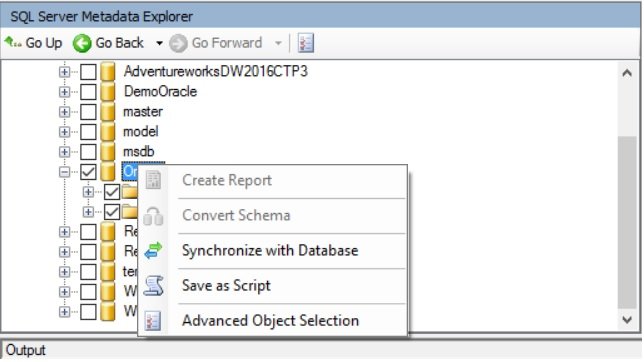Select the AdventureworksDW2016CTP3 tree item
This screenshot has height=362, width=644.
[216, 71]
